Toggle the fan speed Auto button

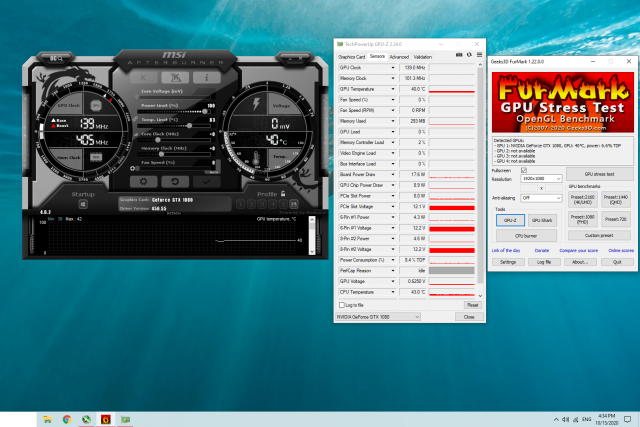click(x=213, y=172)
